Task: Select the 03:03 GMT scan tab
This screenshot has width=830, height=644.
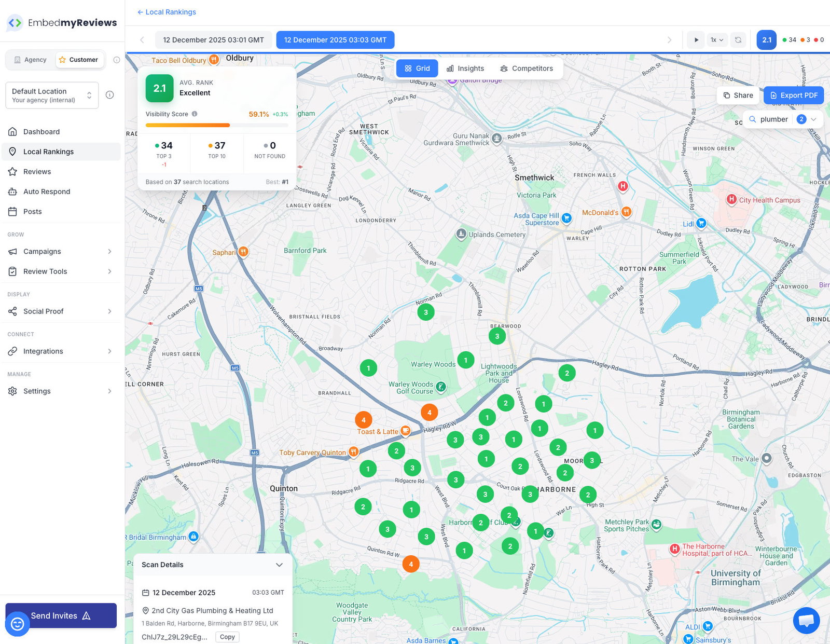Action: click(x=335, y=40)
